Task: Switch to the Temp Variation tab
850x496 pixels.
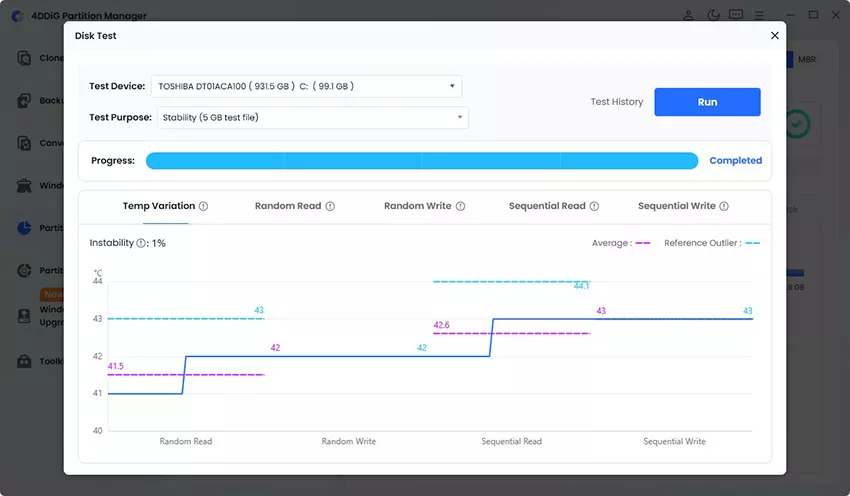Action: pos(159,206)
